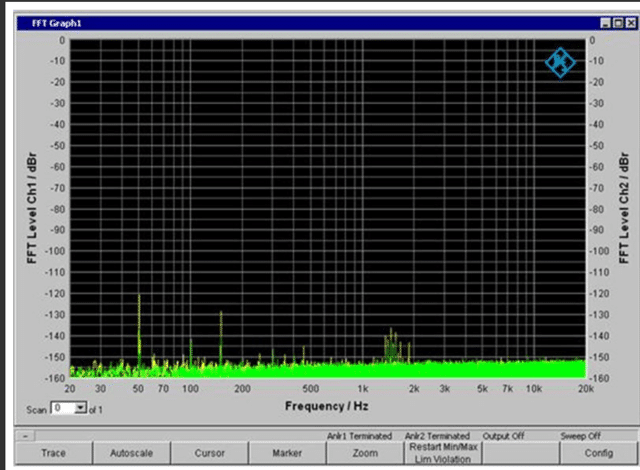The width and height of the screenshot is (640, 470).
Task: Click the blank softkey beside Config
Action: click(521, 453)
